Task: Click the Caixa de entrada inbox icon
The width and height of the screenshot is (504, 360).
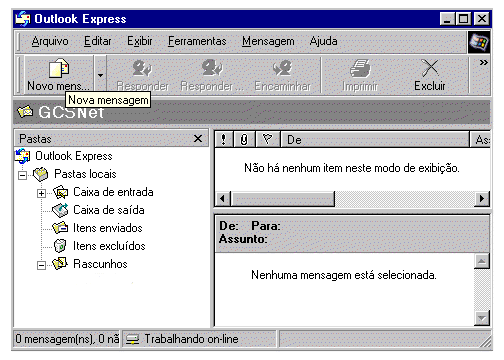Action: [60, 193]
